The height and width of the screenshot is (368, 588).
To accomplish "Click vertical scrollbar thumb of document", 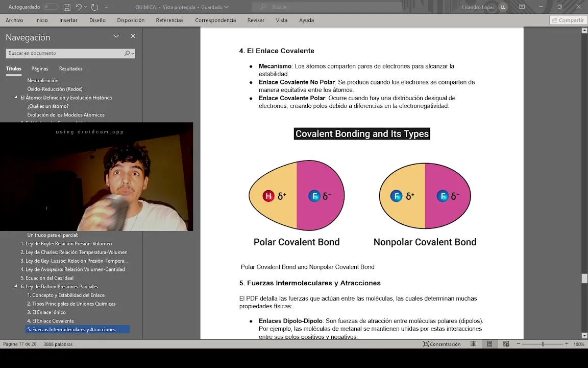I will click(584, 278).
